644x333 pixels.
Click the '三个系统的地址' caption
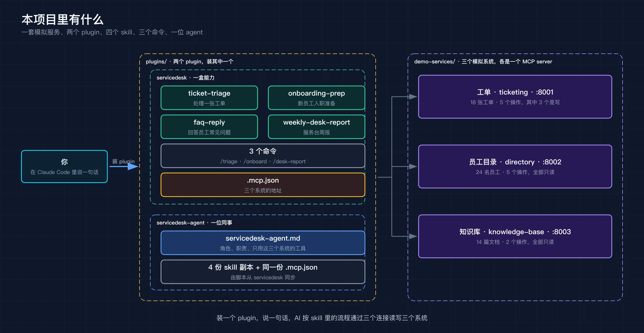click(x=263, y=190)
